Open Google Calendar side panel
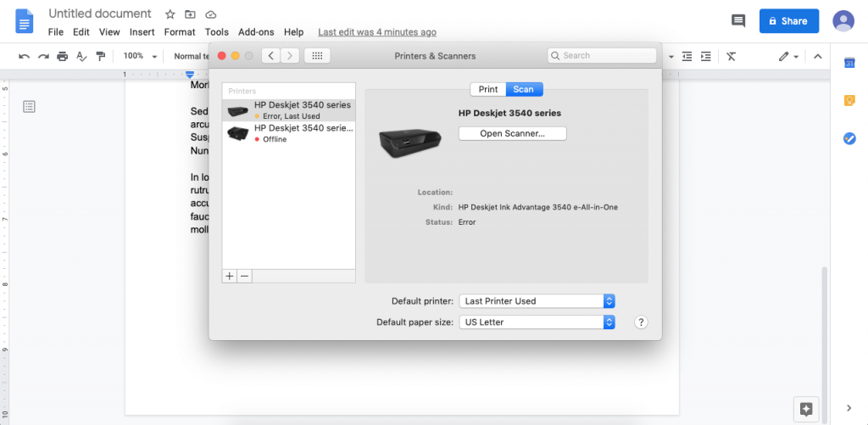868x425 pixels. [x=849, y=63]
